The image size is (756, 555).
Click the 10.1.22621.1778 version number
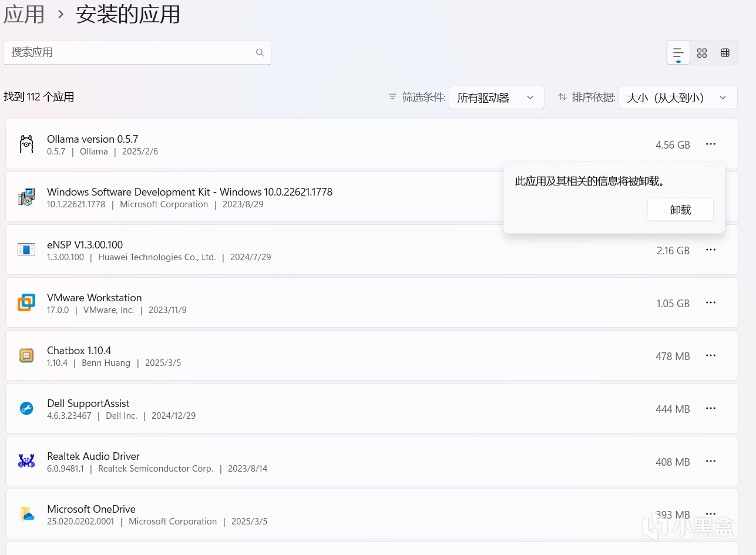(x=76, y=204)
